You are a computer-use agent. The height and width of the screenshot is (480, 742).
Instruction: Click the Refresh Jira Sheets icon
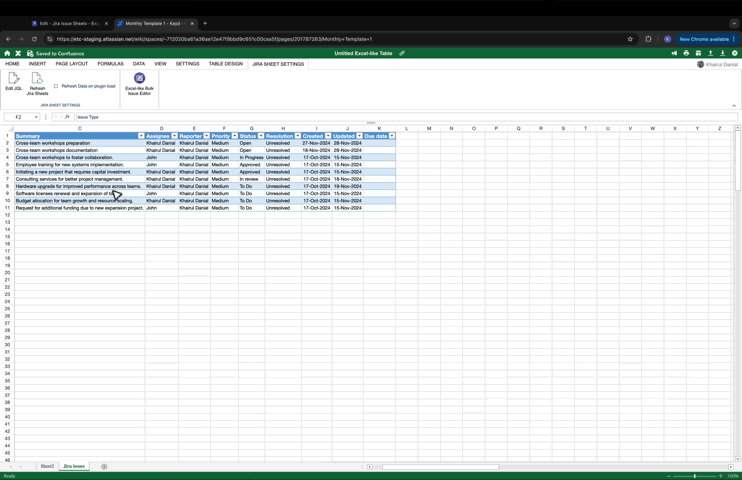(37, 79)
